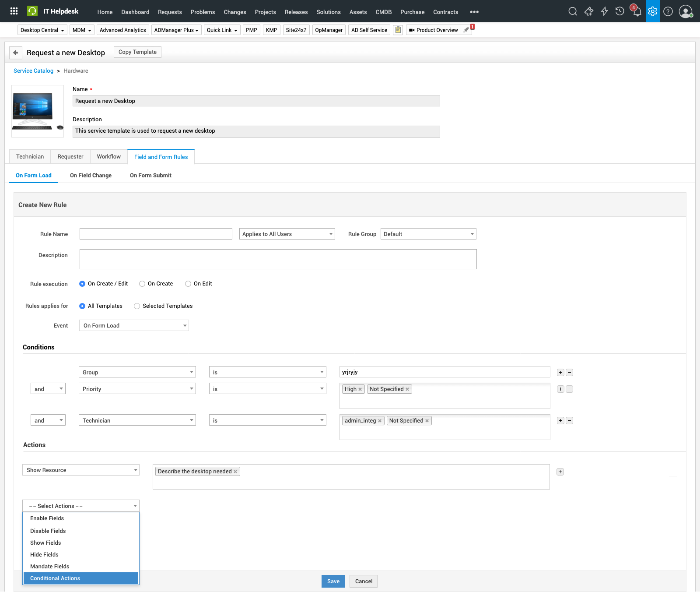Open the Help question mark icon

click(668, 11)
